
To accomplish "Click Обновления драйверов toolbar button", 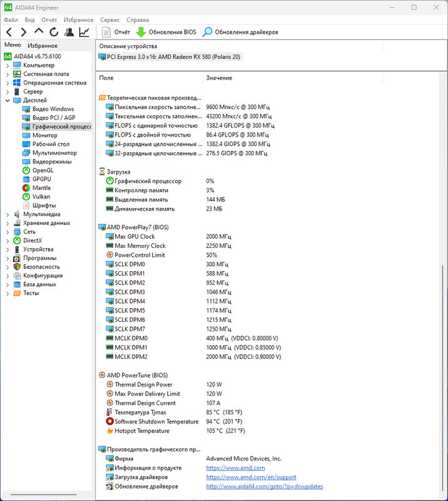I will pos(240,32).
